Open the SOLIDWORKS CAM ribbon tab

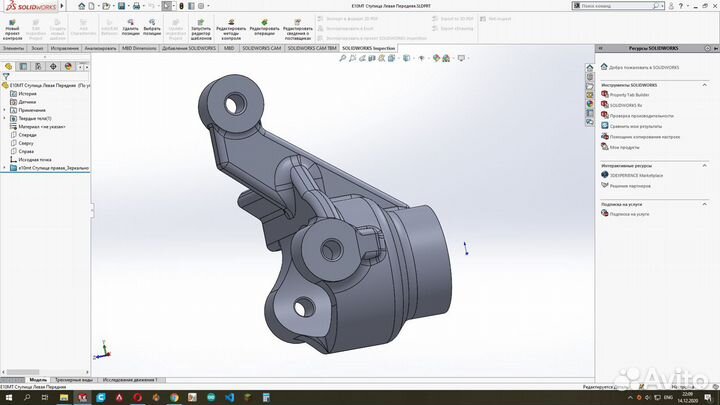tap(261, 47)
